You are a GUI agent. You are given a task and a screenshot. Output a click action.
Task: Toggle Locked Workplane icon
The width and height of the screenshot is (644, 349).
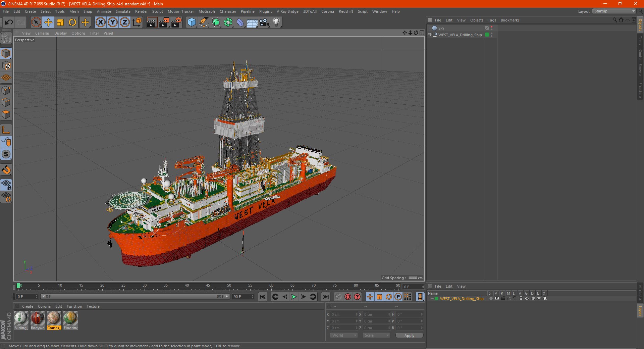[6, 185]
